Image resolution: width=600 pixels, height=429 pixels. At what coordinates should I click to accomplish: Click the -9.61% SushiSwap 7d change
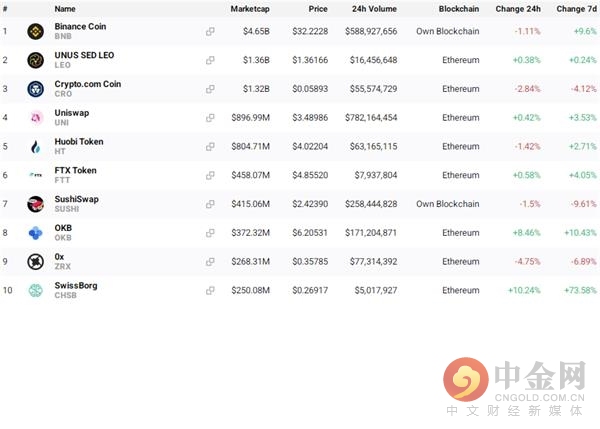pos(584,204)
